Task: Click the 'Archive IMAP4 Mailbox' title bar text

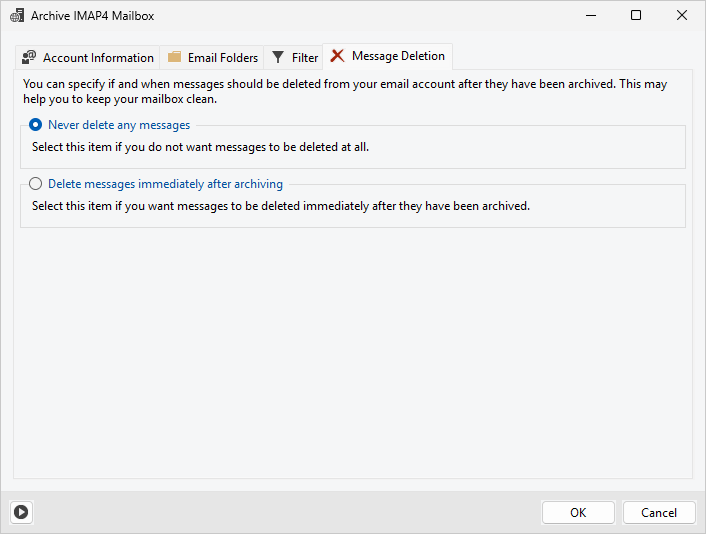Action: (x=93, y=16)
